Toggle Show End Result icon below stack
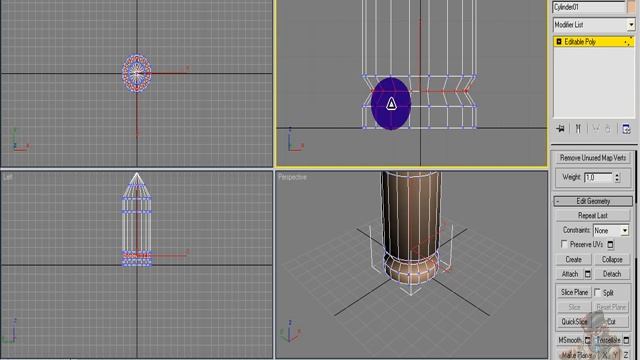The width and height of the screenshot is (640, 360). (x=578, y=129)
